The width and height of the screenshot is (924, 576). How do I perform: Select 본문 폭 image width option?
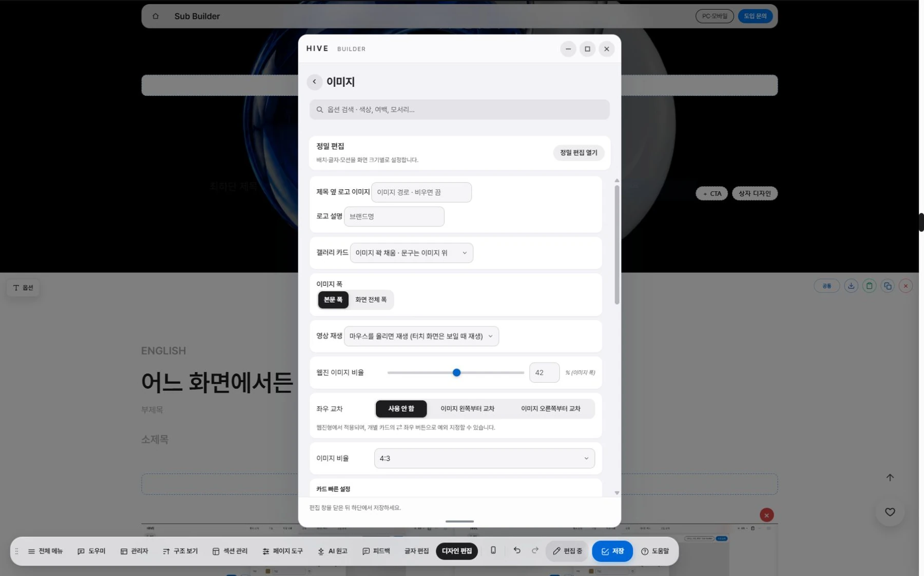coord(333,300)
